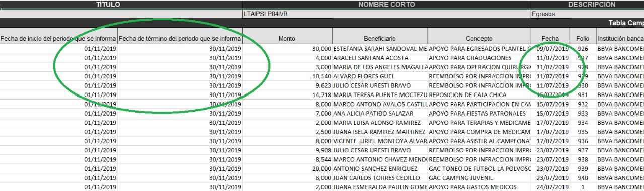Click the amount cell showing 30,000
Image resolution: width=644 pixels, height=191 pixels.
click(287, 49)
